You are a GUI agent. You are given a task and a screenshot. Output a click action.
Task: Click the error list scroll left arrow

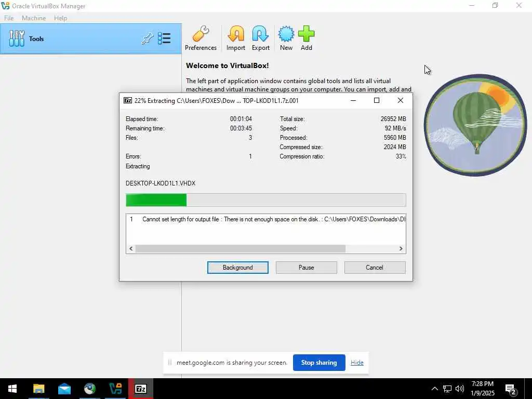131,249
